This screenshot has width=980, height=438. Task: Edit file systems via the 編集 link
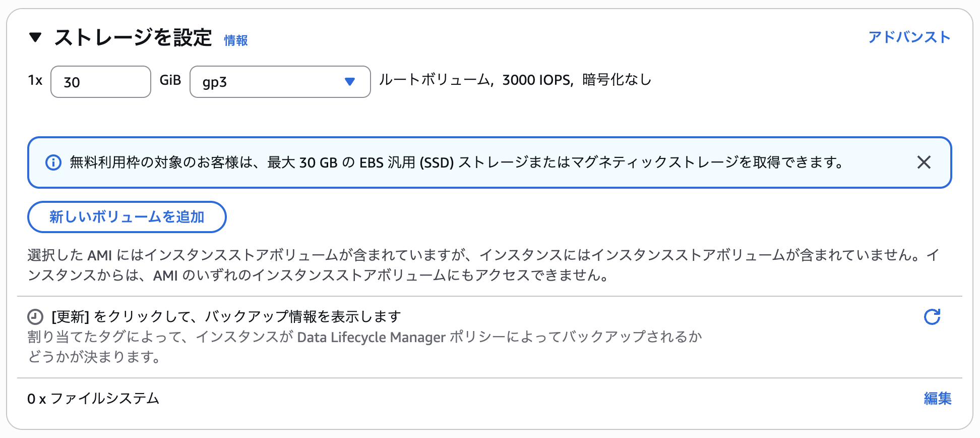pos(937,399)
